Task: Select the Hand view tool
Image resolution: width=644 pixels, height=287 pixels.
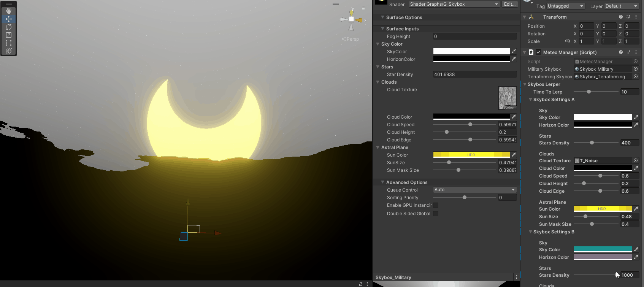Action: pos(8,11)
